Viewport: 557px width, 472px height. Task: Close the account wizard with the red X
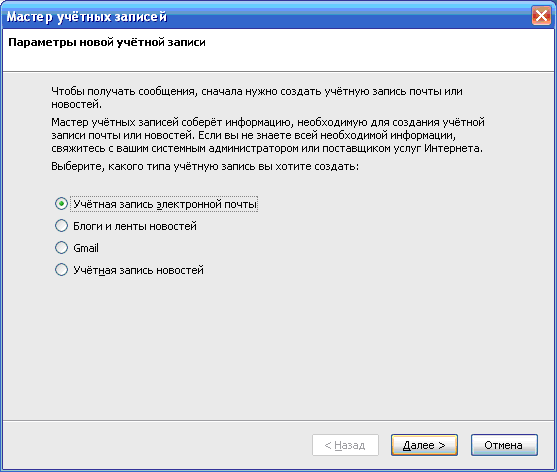(541, 16)
